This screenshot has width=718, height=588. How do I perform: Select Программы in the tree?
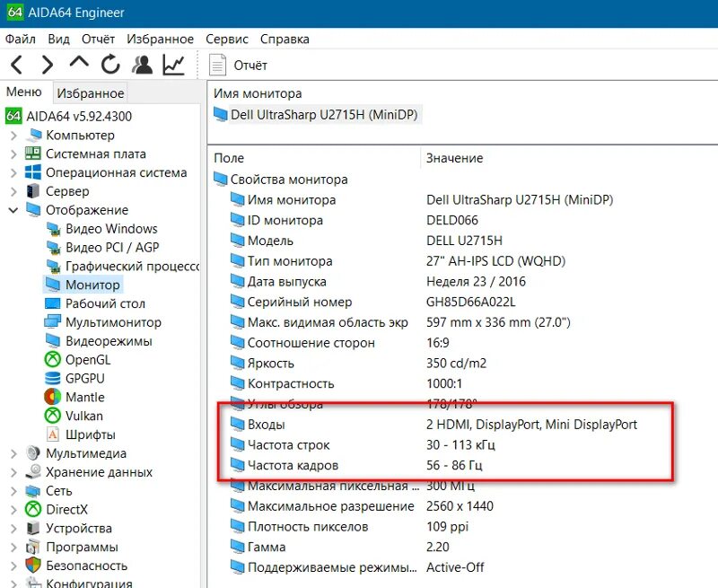(x=82, y=548)
